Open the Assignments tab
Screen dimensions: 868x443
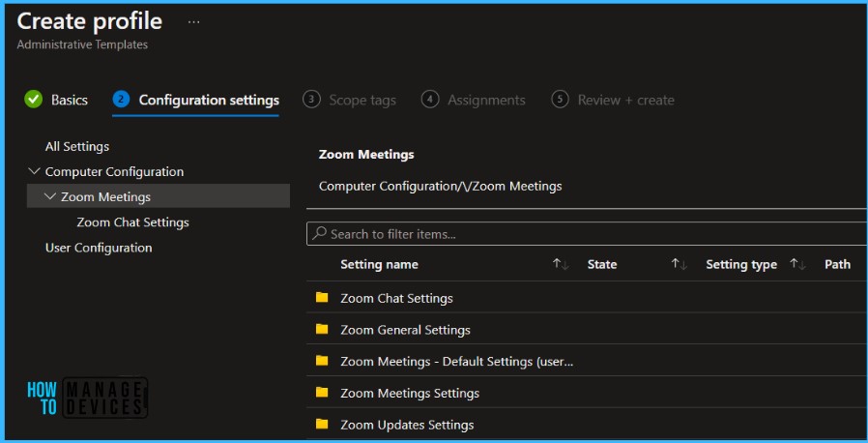click(x=486, y=101)
